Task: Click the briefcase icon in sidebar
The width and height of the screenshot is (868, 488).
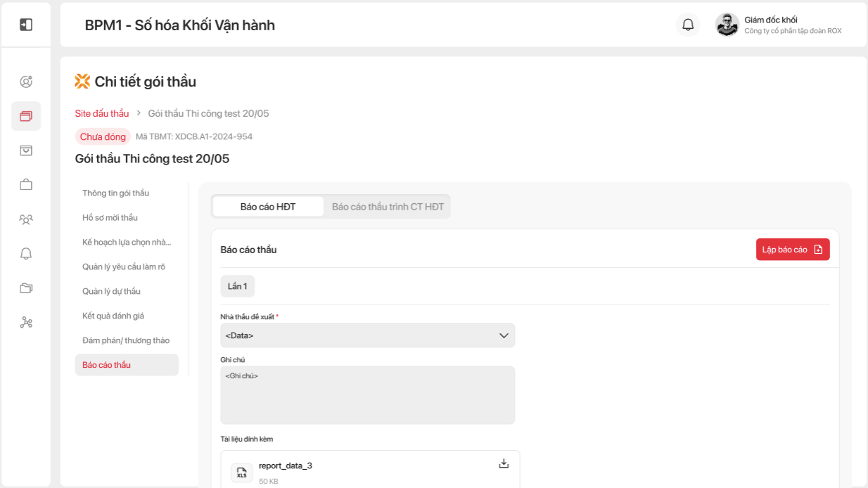Action: 26,185
